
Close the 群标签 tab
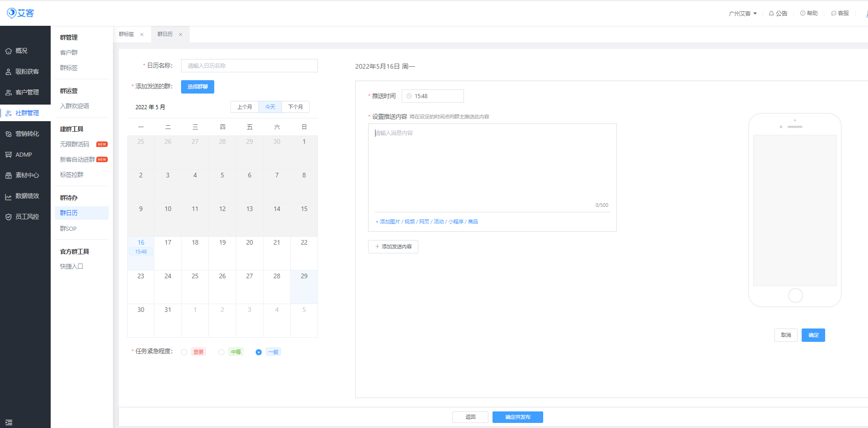[142, 35]
